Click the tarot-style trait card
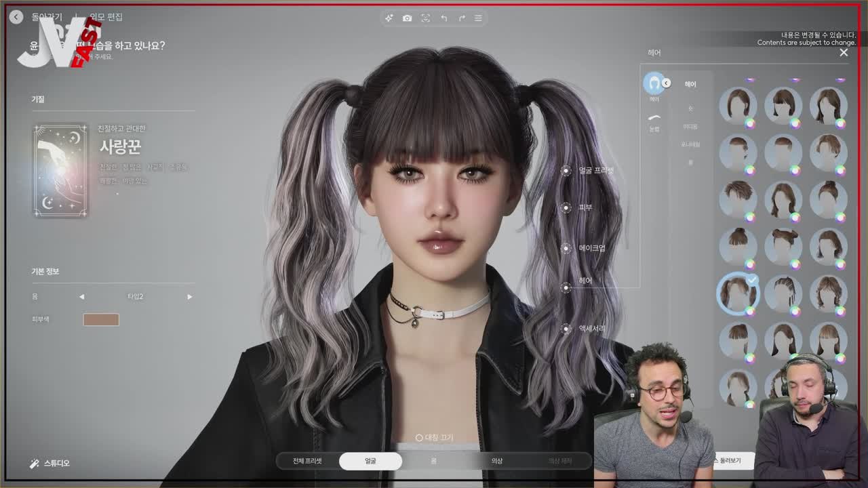Image resolution: width=868 pixels, height=488 pixels. click(61, 170)
